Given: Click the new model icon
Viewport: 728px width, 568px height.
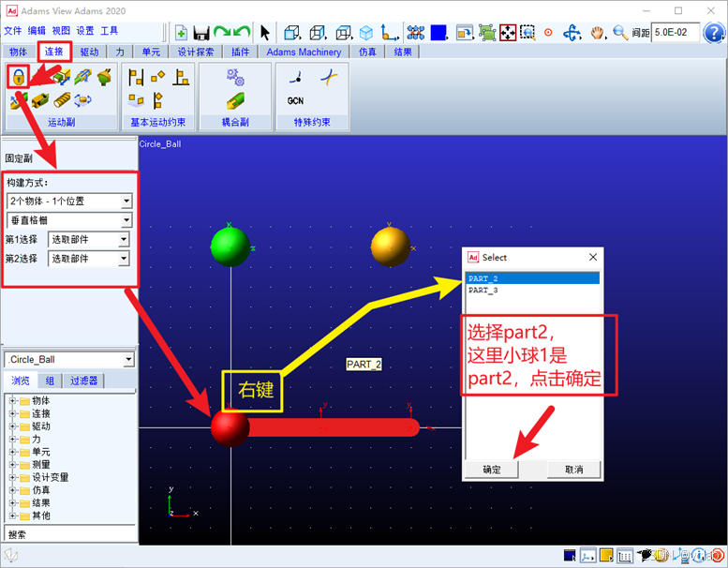Looking at the screenshot, I should click(181, 33).
